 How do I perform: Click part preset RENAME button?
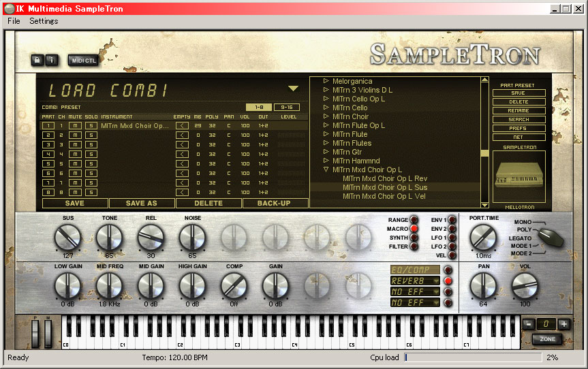tap(519, 110)
